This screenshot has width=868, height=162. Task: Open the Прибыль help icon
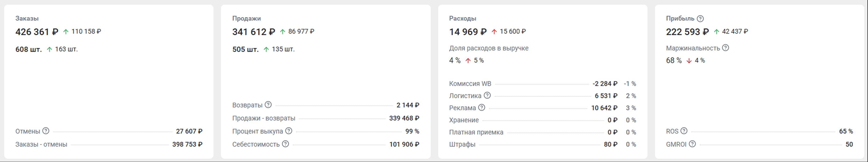tap(700, 18)
